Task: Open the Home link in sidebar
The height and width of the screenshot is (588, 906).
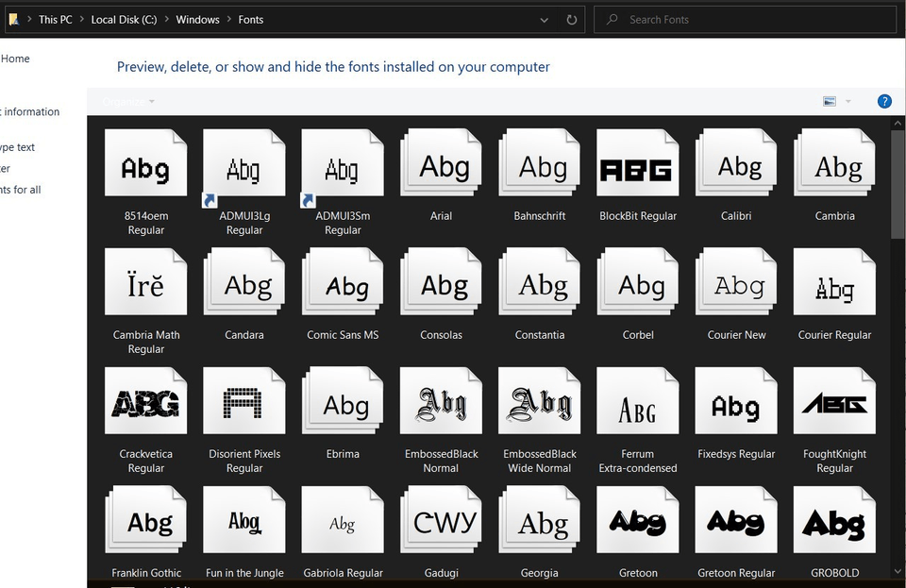Action: [15, 59]
